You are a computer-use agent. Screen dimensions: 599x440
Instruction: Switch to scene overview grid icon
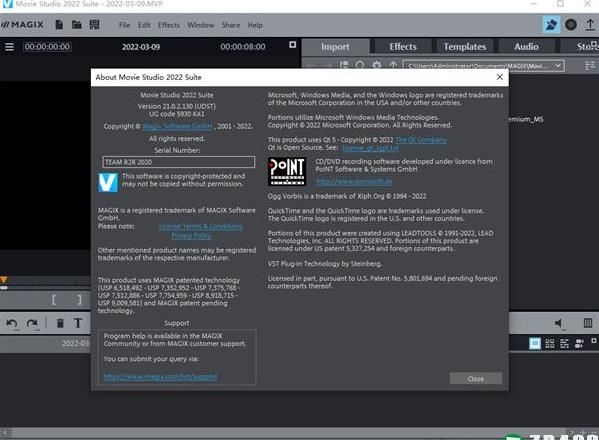click(550, 343)
